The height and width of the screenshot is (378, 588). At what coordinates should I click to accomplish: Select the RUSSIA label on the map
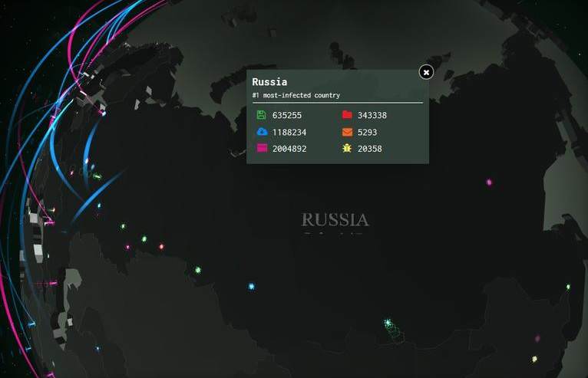pyautogui.click(x=335, y=220)
